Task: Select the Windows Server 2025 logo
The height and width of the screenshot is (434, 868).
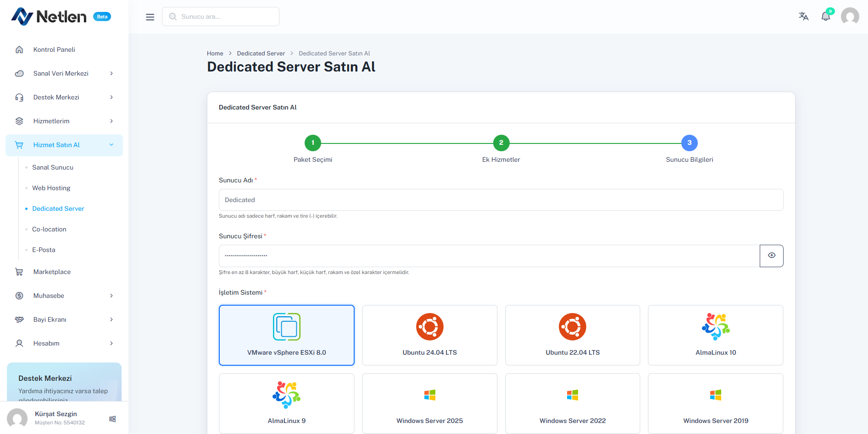Action: pyautogui.click(x=430, y=395)
